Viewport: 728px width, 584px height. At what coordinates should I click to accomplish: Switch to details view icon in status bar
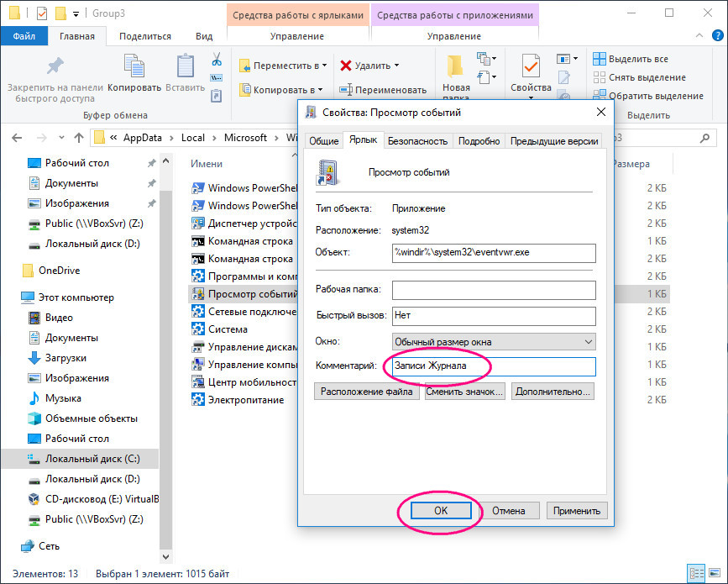[x=696, y=574]
